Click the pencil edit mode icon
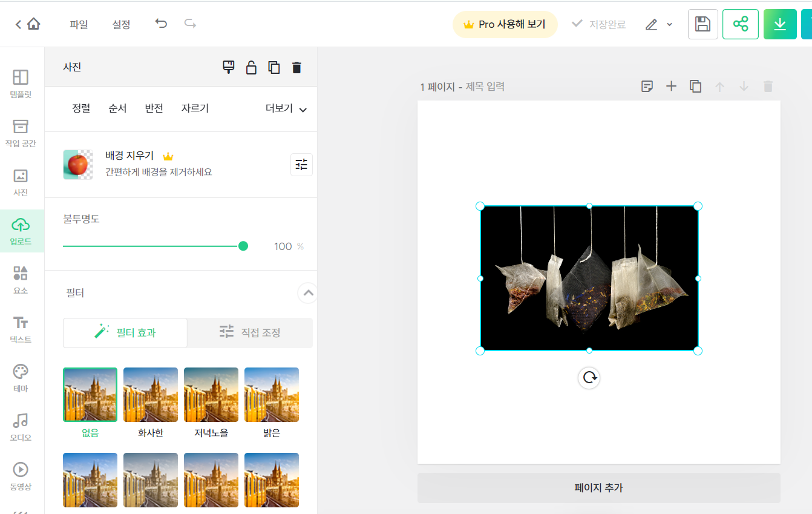The height and width of the screenshot is (514, 812). pos(651,25)
